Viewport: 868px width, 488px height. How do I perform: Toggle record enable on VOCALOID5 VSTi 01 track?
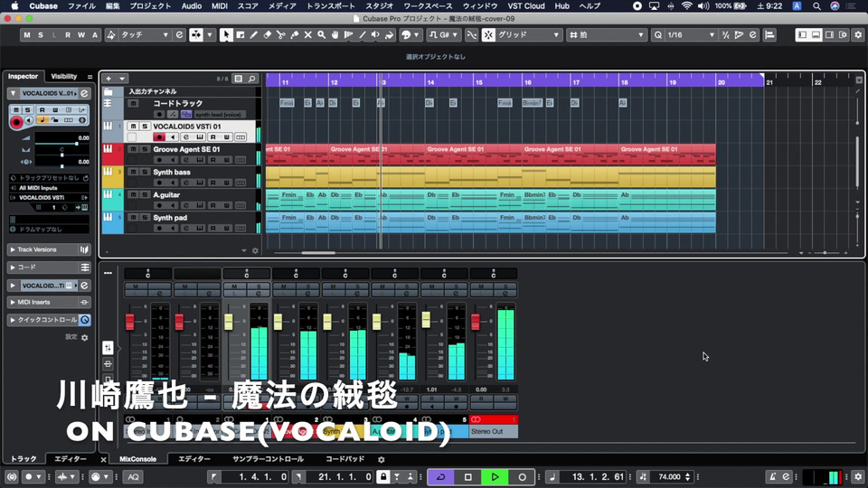point(159,136)
